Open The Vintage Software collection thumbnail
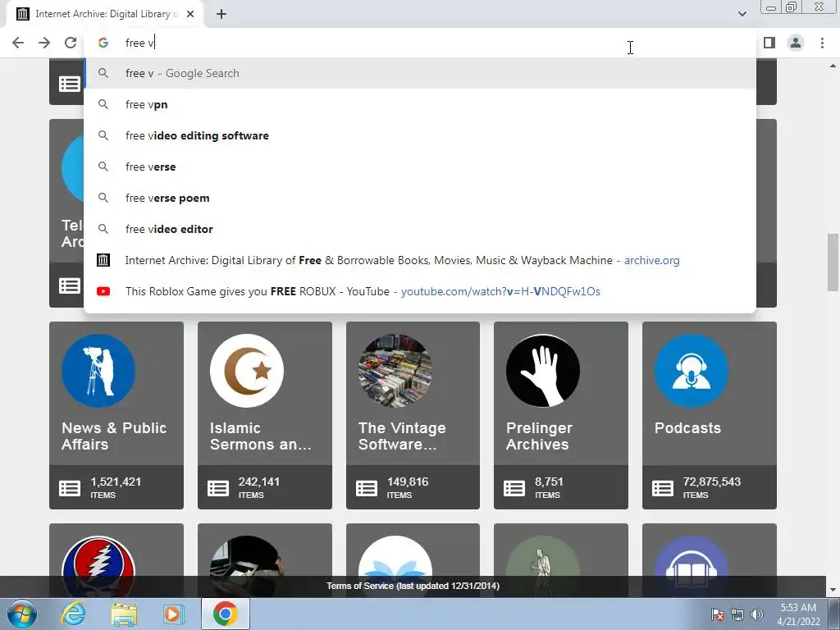Viewport: 840px width, 630px height. (395, 371)
